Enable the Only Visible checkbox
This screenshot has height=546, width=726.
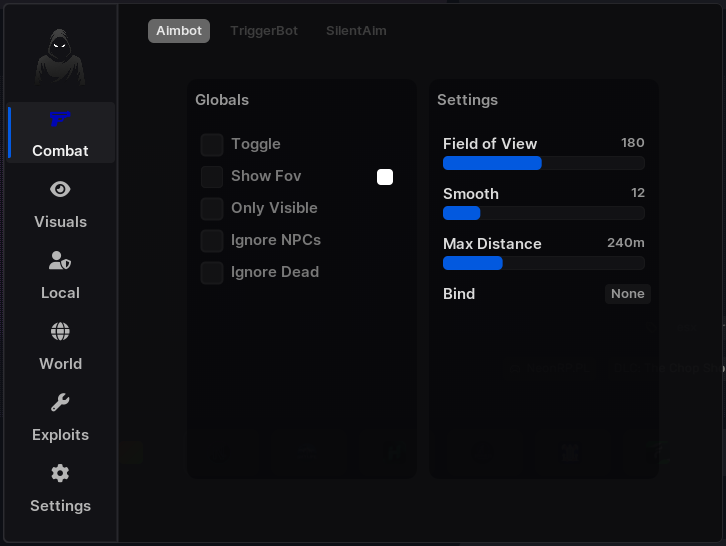tap(212, 208)
